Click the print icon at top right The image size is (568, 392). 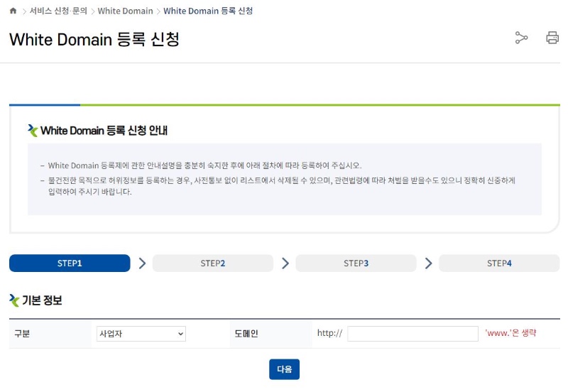tap(552, 38)
